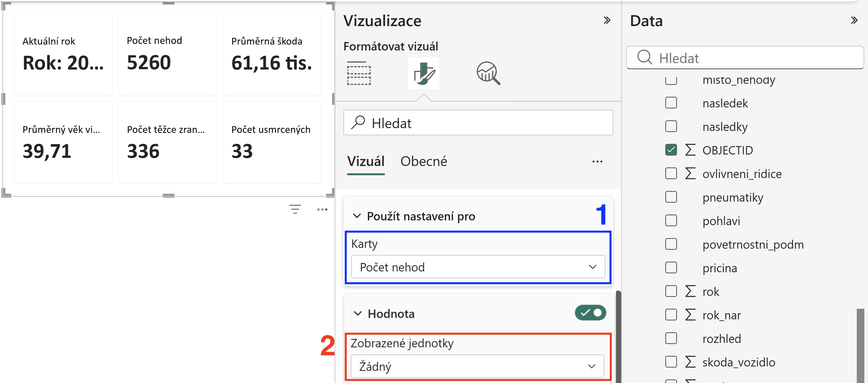This screenshot has width=868, height=383.
Task: Open the visual filter icon below the cards
Action: [x=295, y=209]
